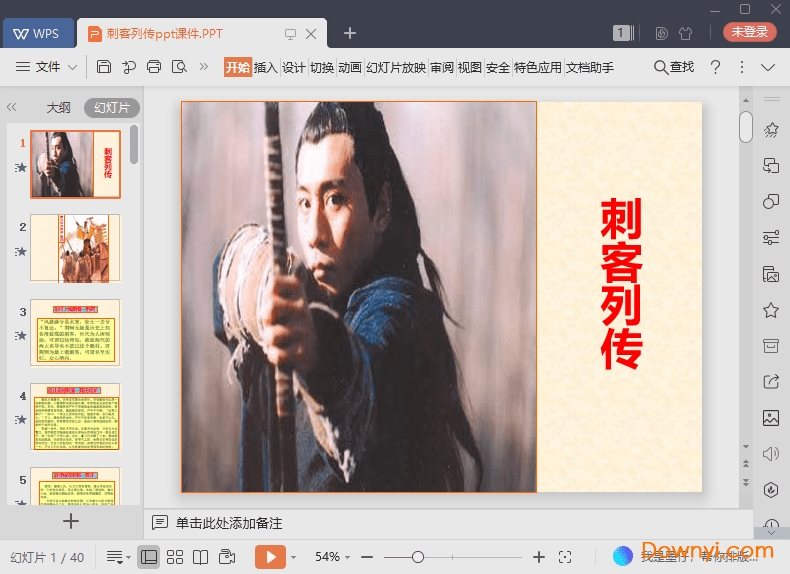Collapse the ribbon with the chevron arrow

pos(768,68)
